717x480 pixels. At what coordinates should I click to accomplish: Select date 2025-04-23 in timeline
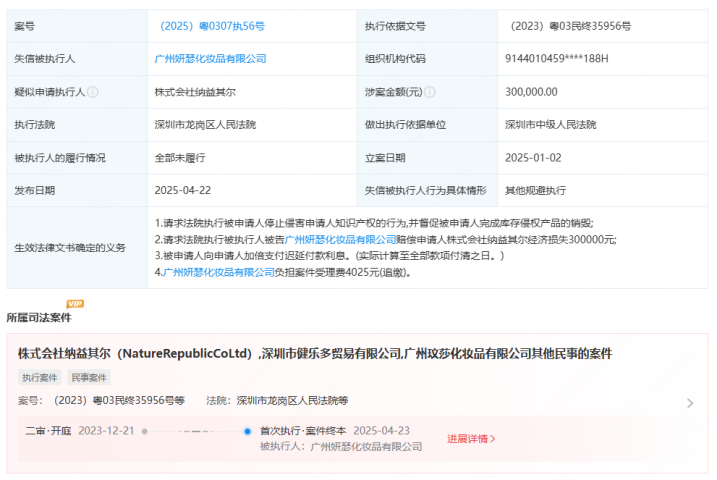(381, 431)
